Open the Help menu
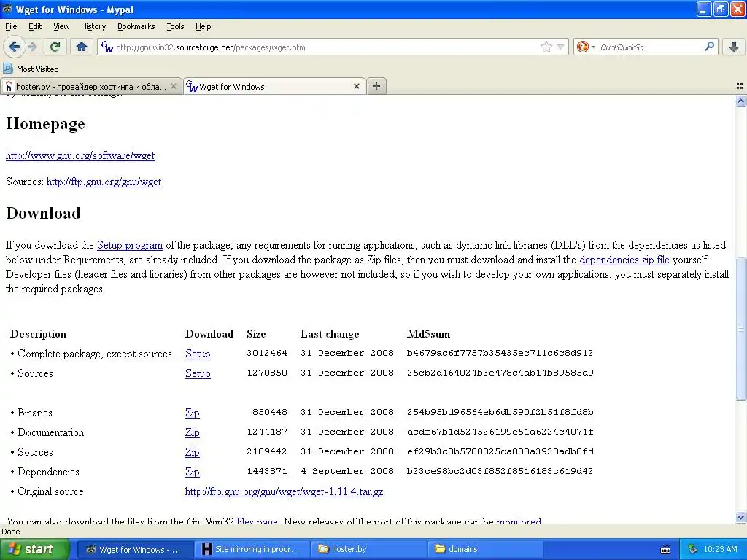 point(203,26)
